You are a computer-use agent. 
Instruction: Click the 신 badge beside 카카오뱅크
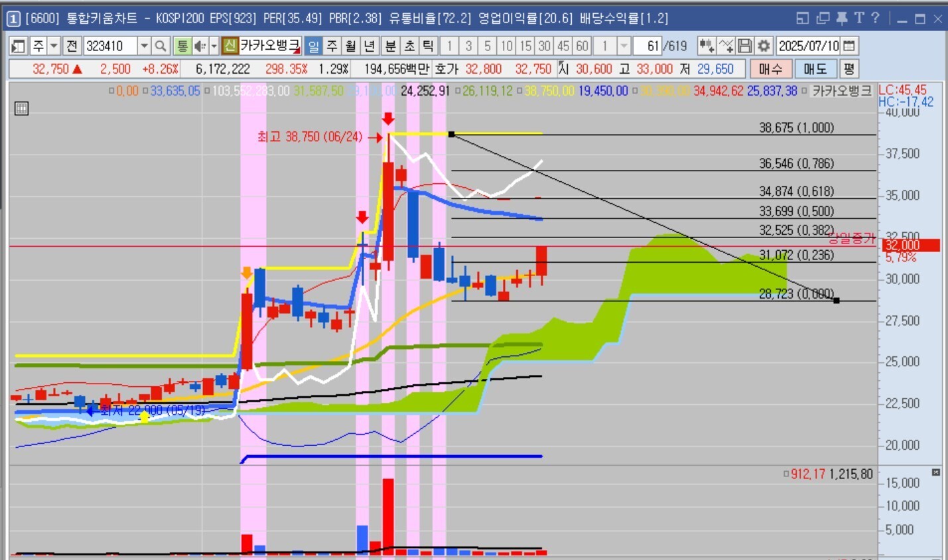[x=230, y=46]
